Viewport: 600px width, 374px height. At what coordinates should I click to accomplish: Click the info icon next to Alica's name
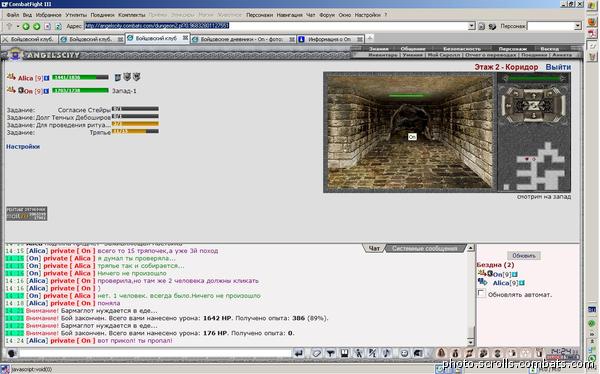point(46,78)
